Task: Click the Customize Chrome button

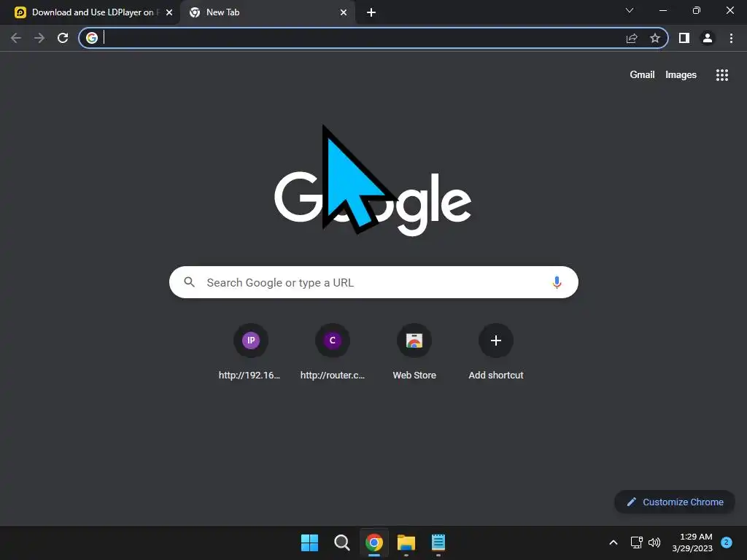Action: (x=675, y=502)
